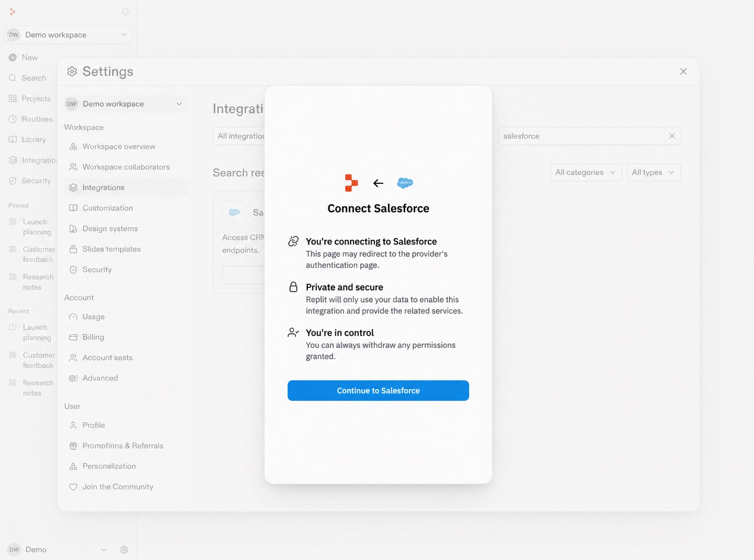Open Security in Settings sidebar
This screenshot has height=560, width=754.
(125, 269)
